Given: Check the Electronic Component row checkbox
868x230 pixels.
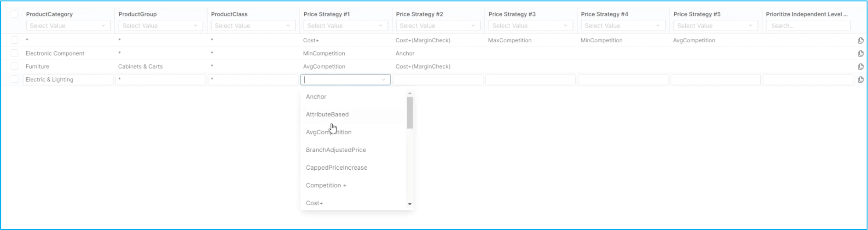Looking at the screenshot, I should [15, 53].
